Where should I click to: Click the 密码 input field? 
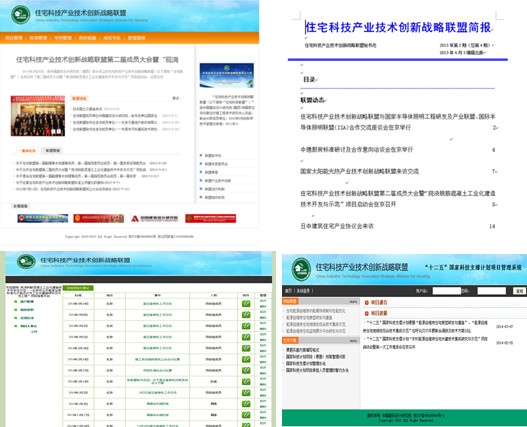point(491,290)
